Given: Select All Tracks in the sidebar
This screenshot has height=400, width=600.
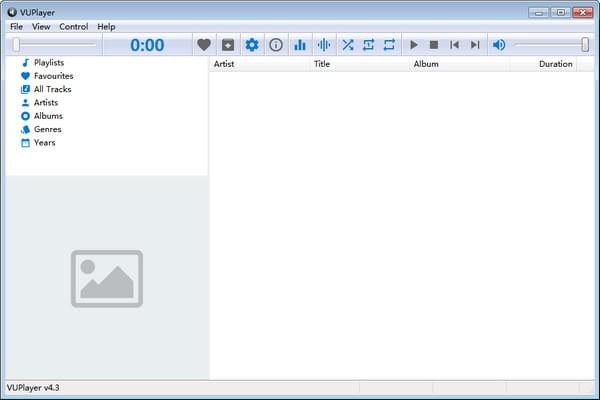Looking at the screenshot, I should (x=52, y=89).
